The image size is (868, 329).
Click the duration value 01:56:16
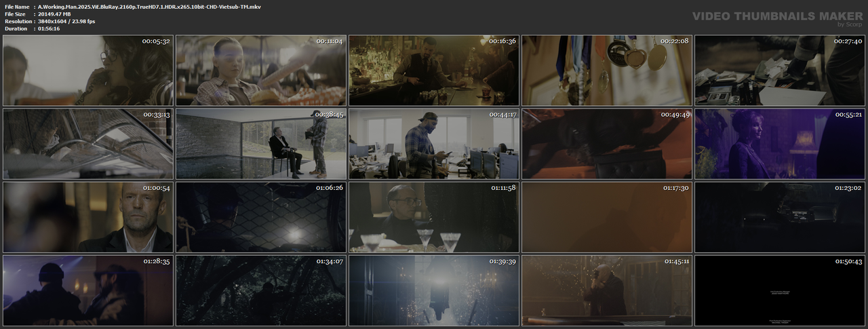tap(52, 28)
